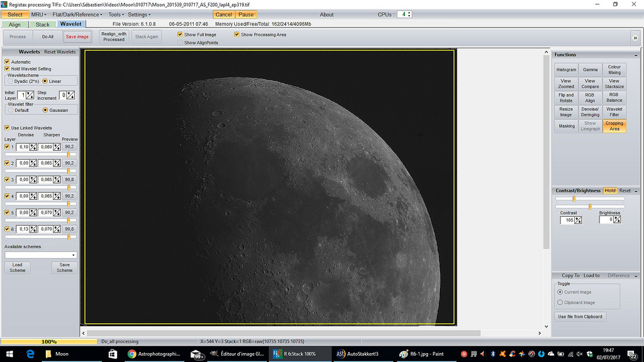Open the Histogram function
The height and width of the screenshot is (362, 644).
[566, 70]
